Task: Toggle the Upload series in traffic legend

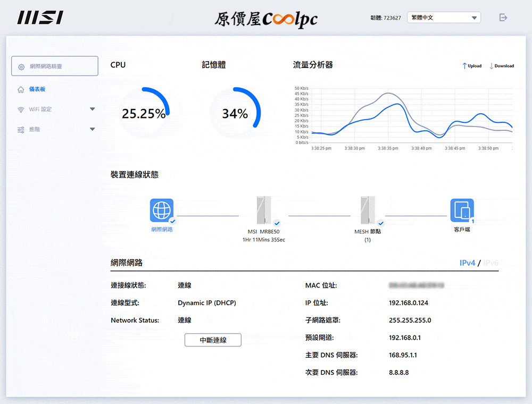Action: (472, 66)
